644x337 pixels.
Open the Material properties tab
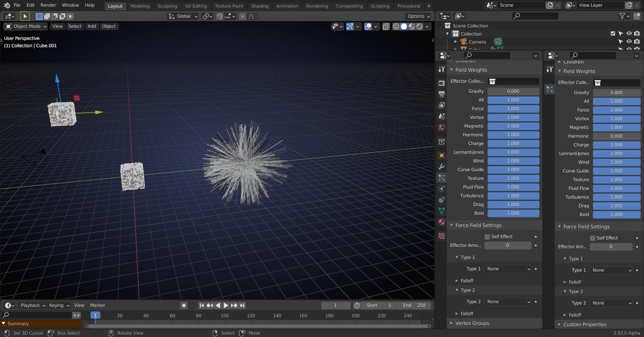coord(441,222)
